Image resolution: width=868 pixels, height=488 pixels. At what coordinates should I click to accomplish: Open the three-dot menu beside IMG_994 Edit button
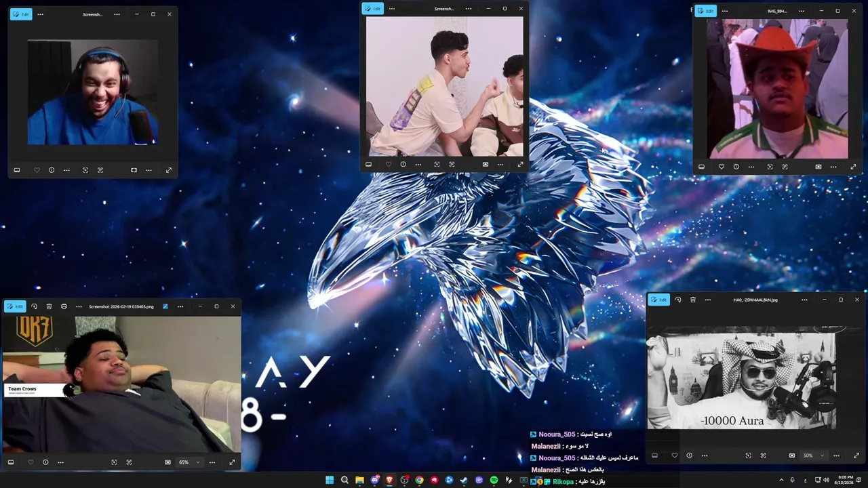pyautogui.click(x=724, y=11)
